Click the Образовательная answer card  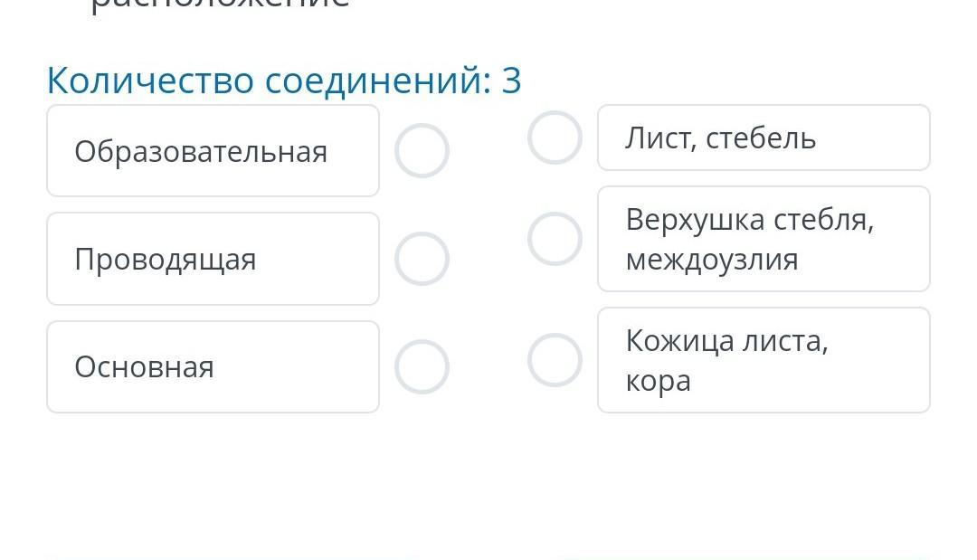point(213,151)
